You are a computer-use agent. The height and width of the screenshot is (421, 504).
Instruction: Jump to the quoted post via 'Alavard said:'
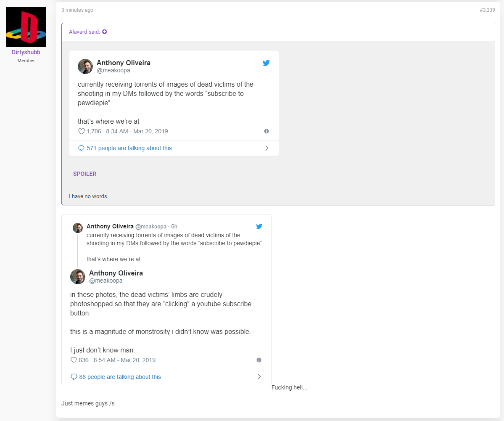coord(84,32)
